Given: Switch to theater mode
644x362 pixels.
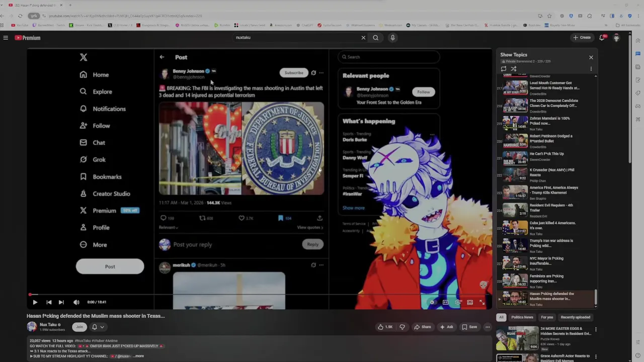Looking at the screenshot, I should (x=470, y=302).
